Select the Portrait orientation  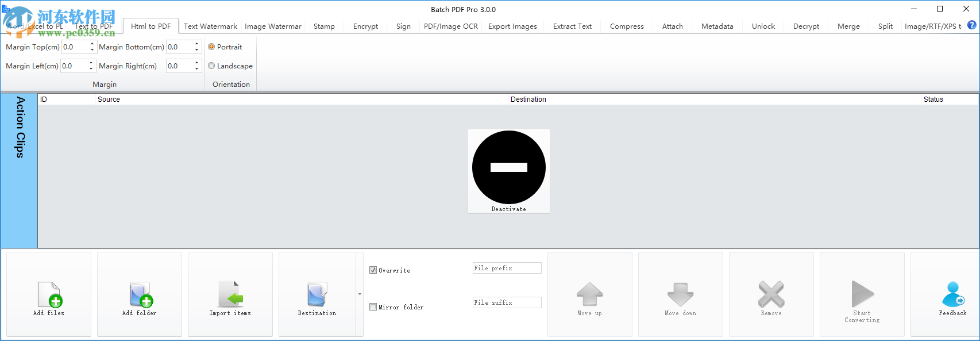[211, 47]
